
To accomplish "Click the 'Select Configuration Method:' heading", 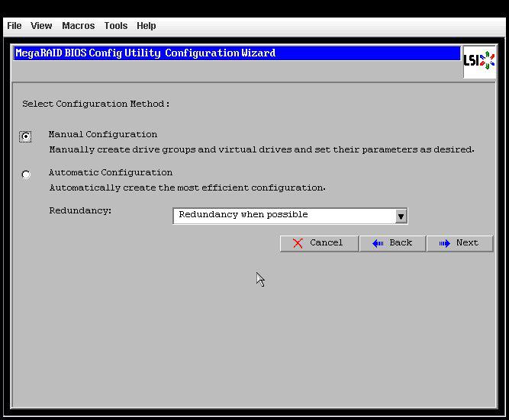I will pos(95,104).
